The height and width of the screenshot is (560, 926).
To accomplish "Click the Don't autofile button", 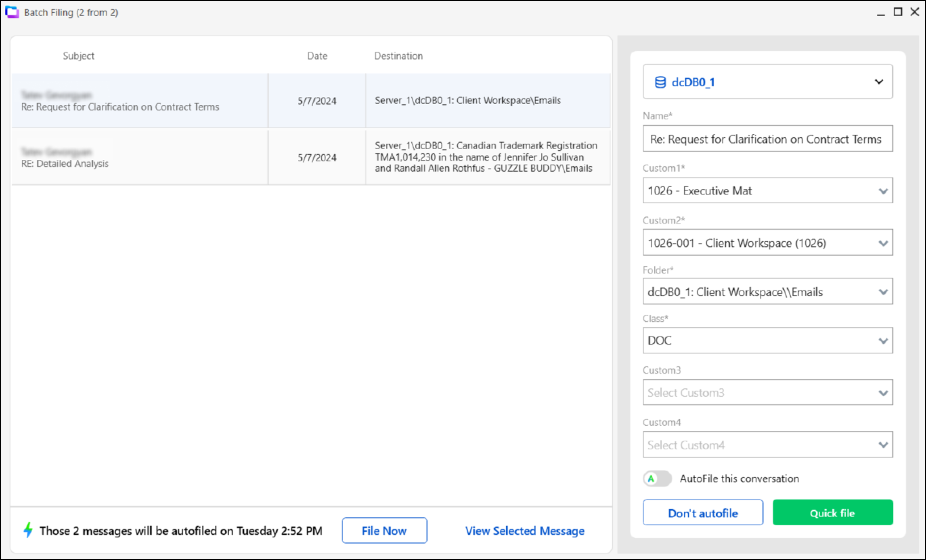I will 702,513.
